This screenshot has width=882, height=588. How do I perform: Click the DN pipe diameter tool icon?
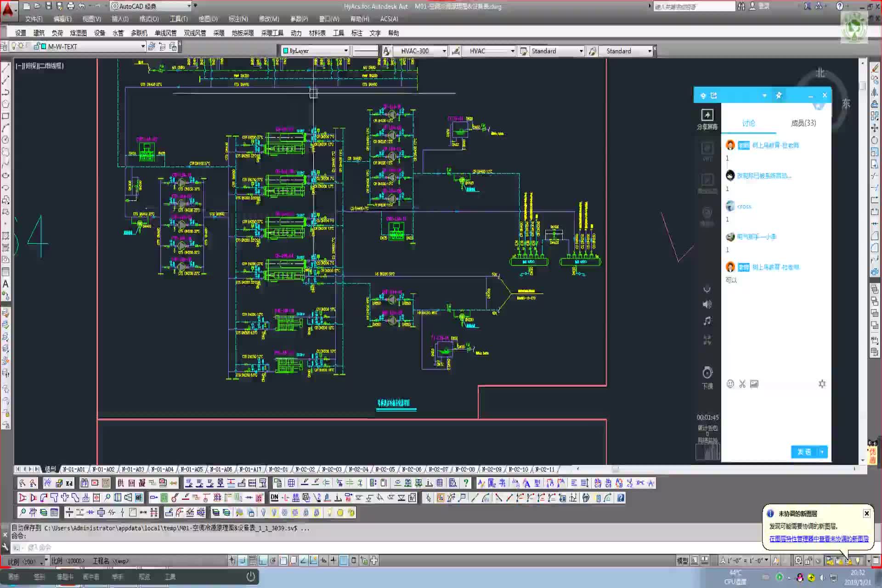click(274, 498)
